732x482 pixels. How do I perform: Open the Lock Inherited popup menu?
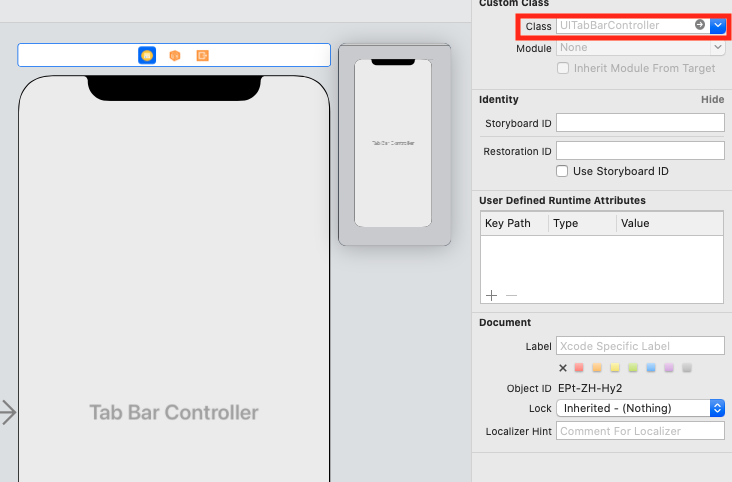(640, 408)
